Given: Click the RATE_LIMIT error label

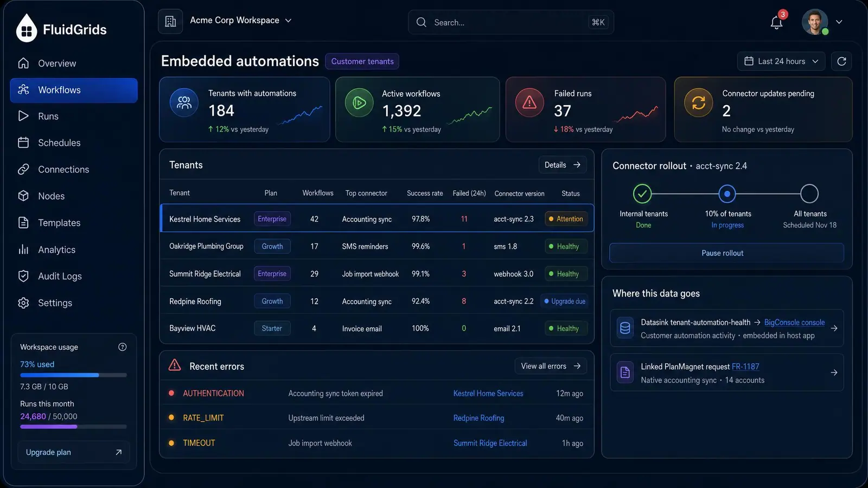Looking at the screenshot, I should pos(203,418).
